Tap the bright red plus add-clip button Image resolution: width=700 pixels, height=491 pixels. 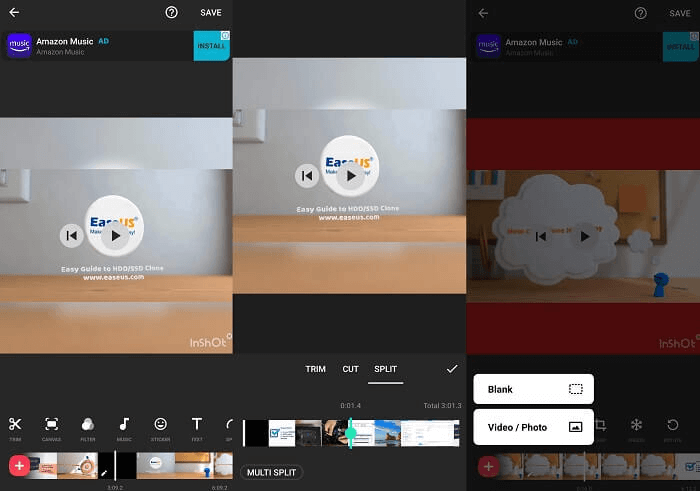tap(19, 466)
